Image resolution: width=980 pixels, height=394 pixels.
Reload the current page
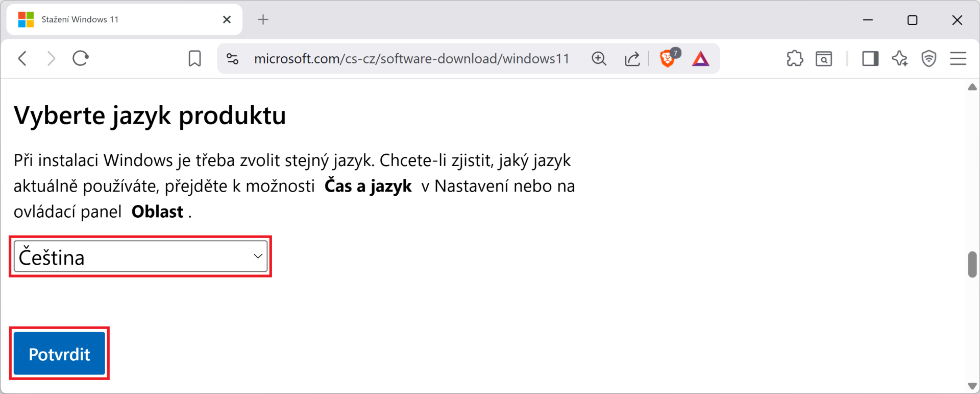pyautogui.click(x=81, y=58)
